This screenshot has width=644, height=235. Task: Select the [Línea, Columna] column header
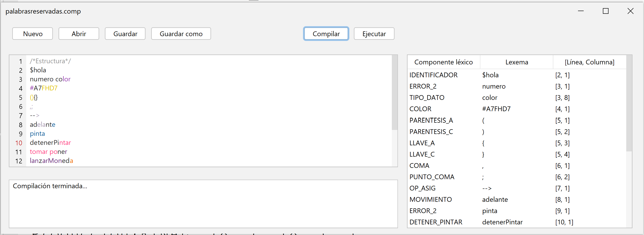tap(590, 62)
